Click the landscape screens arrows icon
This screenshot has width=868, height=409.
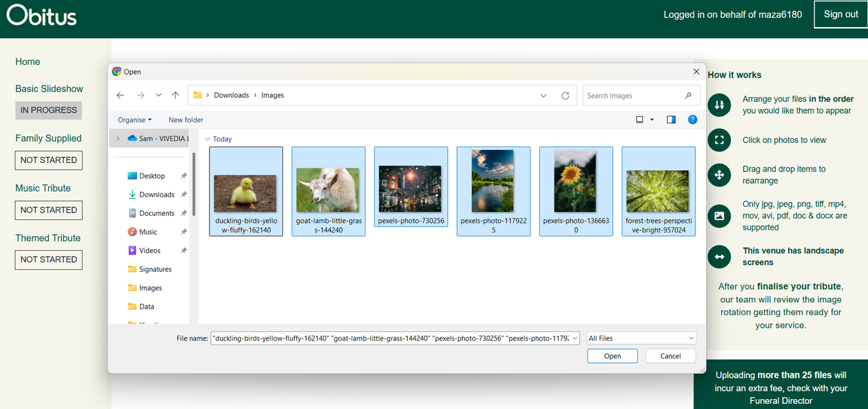(x=719, y=257)
